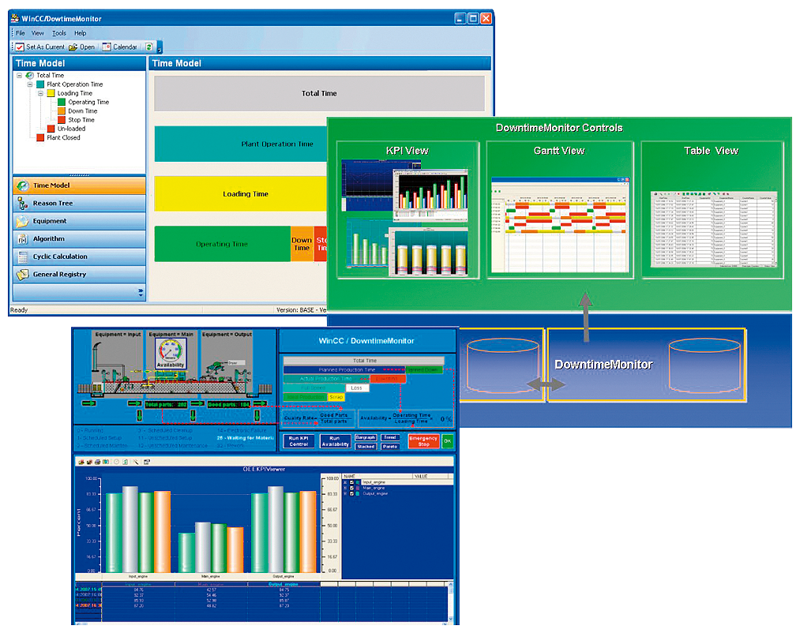Click the print icon in OEE KPIViewer toolbar
The width and height of the screenshot is (800, 633).
point(97,462)
